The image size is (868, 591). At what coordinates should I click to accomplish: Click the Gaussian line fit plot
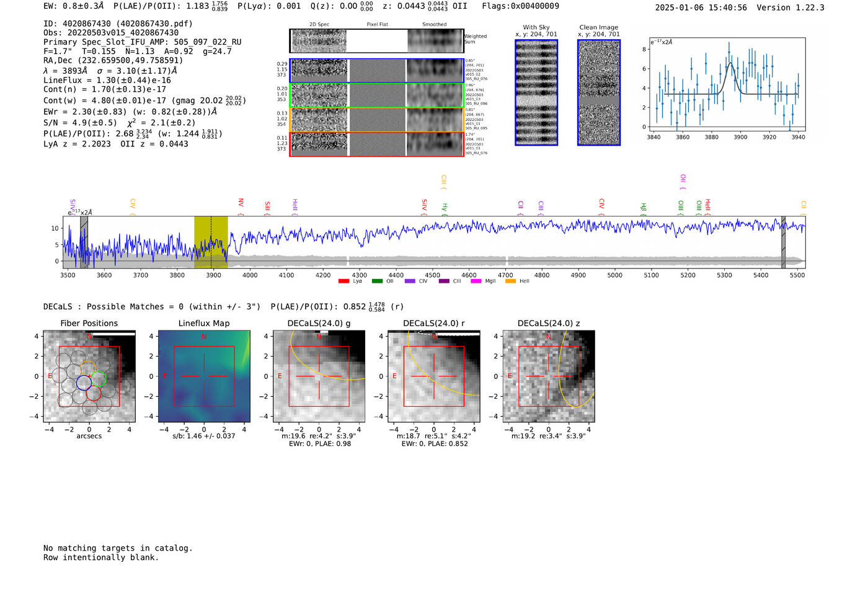727,84
